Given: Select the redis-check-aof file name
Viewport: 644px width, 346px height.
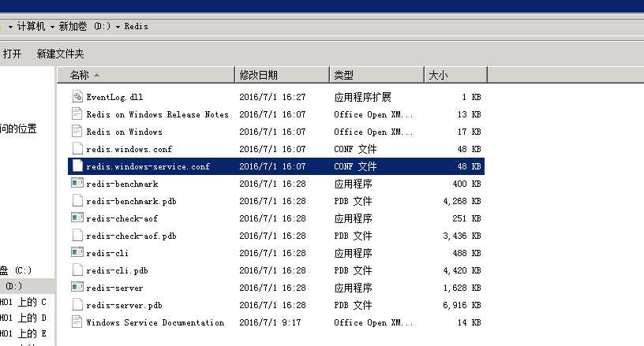Looking at the screenshot, I should 122,218.
